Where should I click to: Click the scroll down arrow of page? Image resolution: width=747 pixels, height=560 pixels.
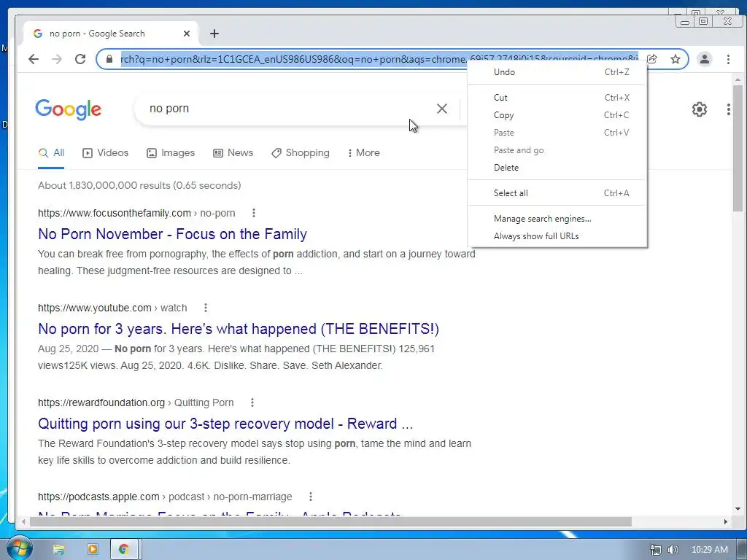[x=738, y=509]
